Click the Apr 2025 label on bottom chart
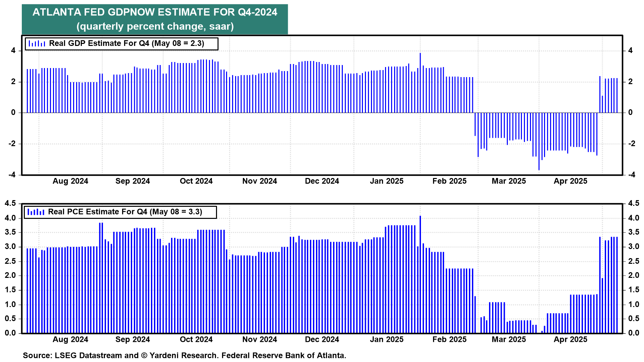This screenshot has width=644, height=362. [x=570, y=339]
